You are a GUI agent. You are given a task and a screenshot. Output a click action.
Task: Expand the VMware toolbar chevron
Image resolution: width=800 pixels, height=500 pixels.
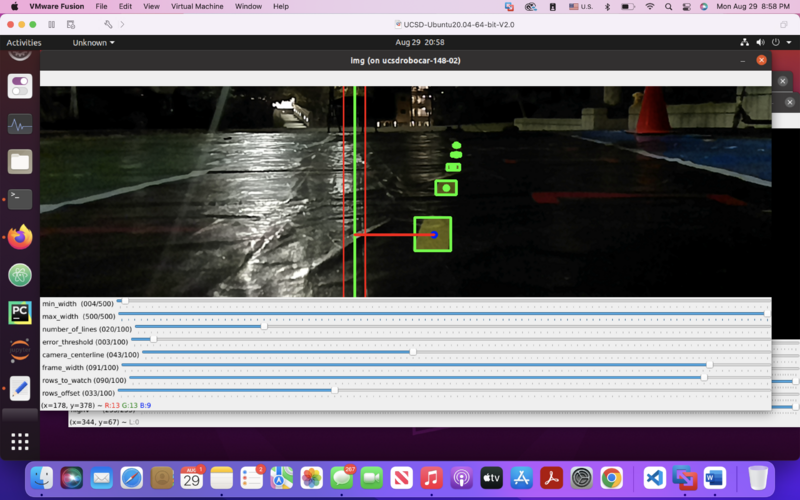pyautogui.click(x=122, y=24)
